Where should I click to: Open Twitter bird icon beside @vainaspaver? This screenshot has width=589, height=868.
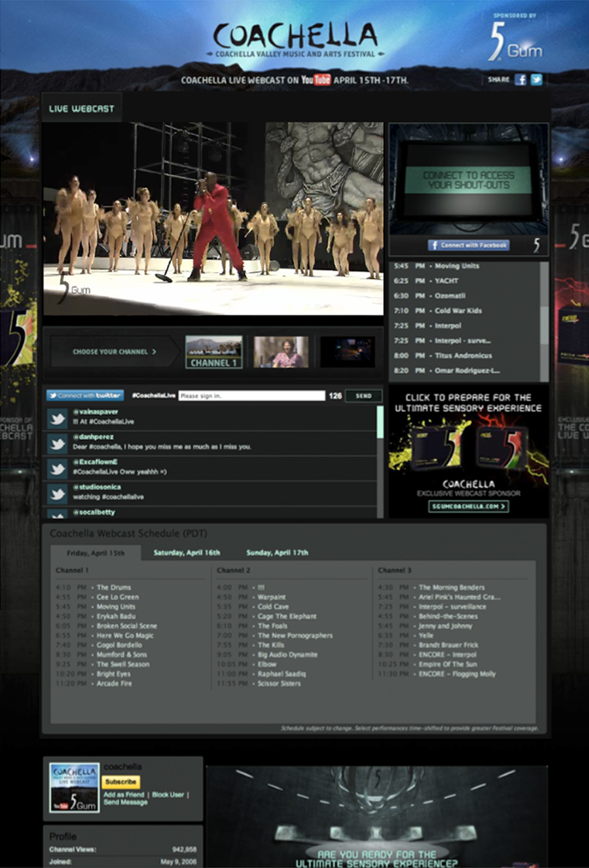58,418
